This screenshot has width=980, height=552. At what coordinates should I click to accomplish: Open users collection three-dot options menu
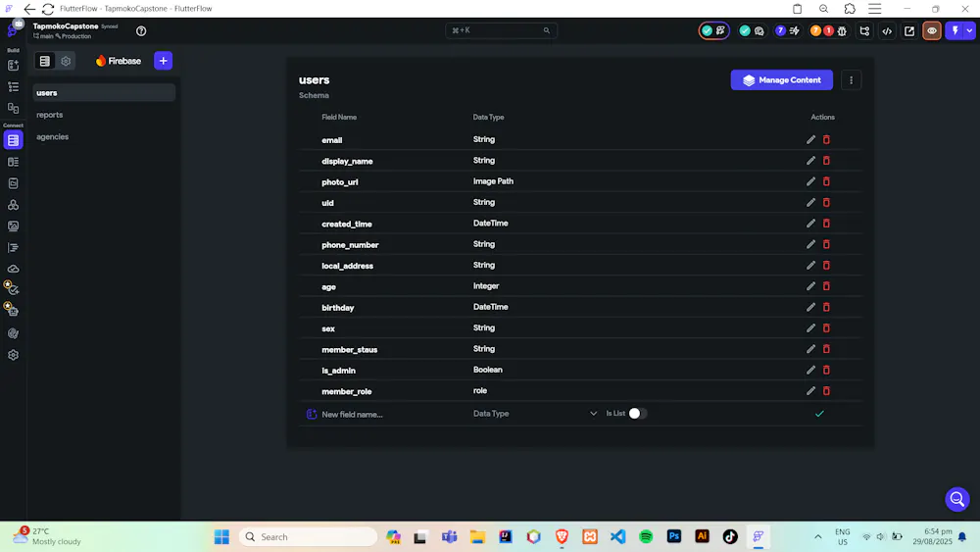851,80
